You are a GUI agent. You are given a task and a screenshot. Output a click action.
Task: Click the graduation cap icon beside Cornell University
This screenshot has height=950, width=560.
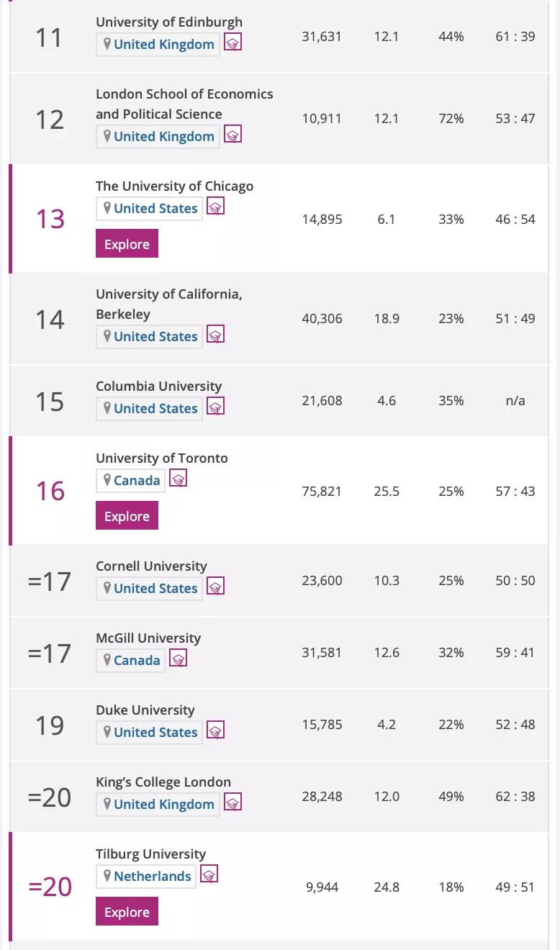click(215, 587)
